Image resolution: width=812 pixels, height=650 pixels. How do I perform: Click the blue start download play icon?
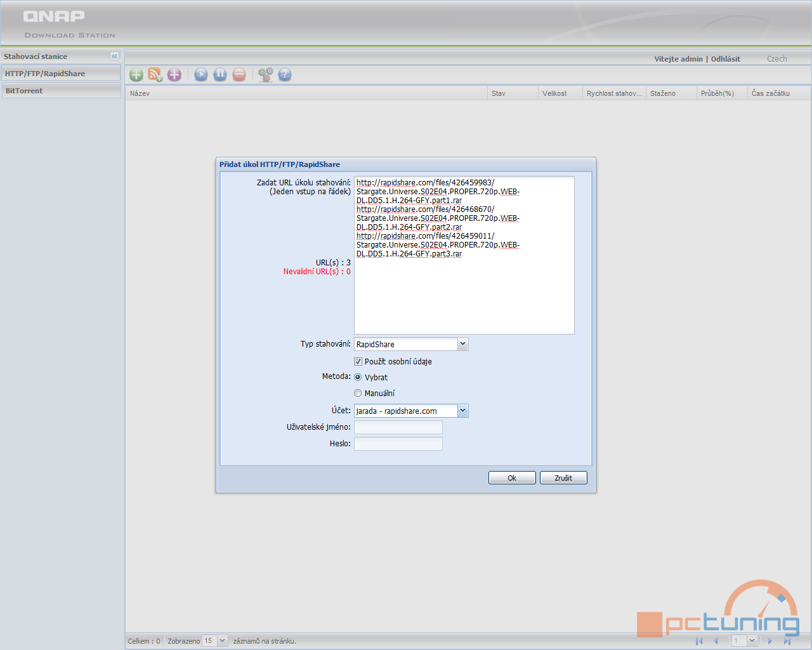201,75
